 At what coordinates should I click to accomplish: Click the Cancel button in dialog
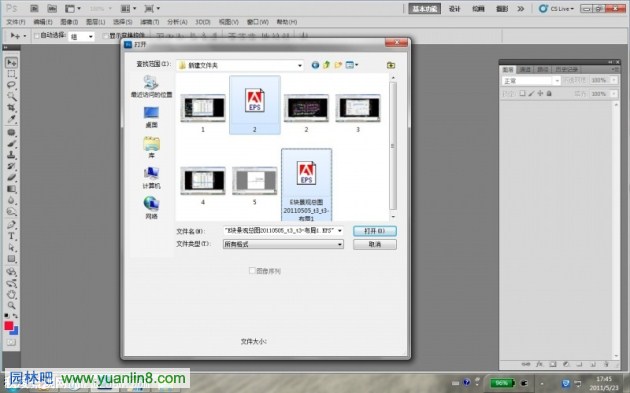pyautogui.click(x=375, y=244)
